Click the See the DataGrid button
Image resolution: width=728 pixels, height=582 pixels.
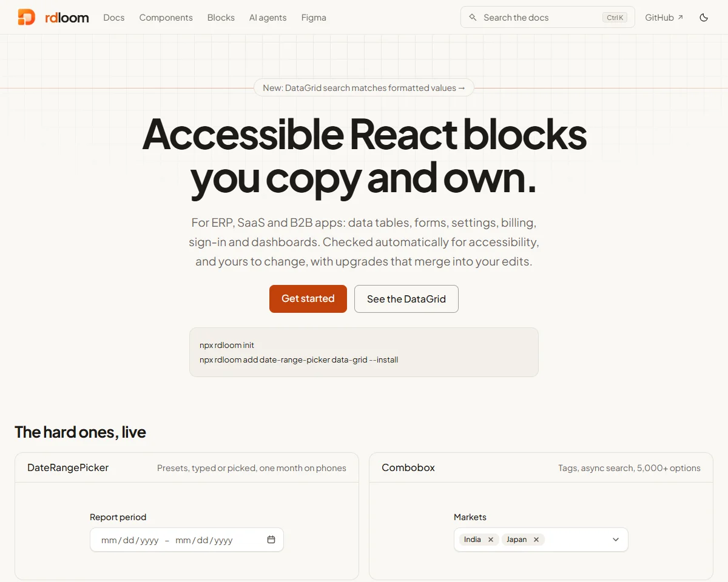(406, 299)
